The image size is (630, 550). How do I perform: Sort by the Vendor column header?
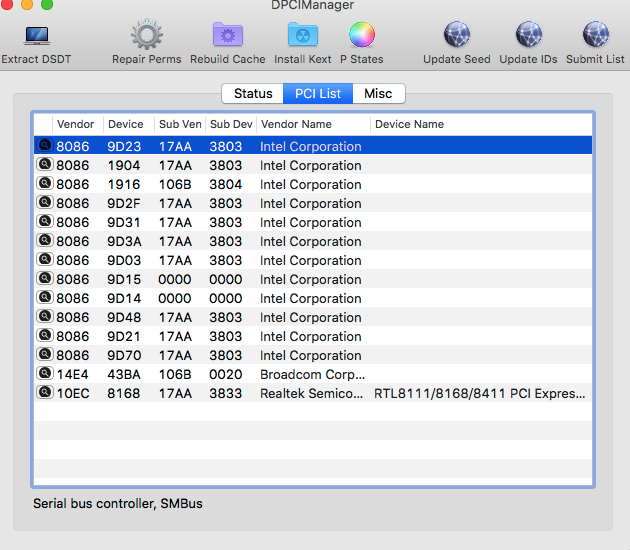(x=76, y=125)
